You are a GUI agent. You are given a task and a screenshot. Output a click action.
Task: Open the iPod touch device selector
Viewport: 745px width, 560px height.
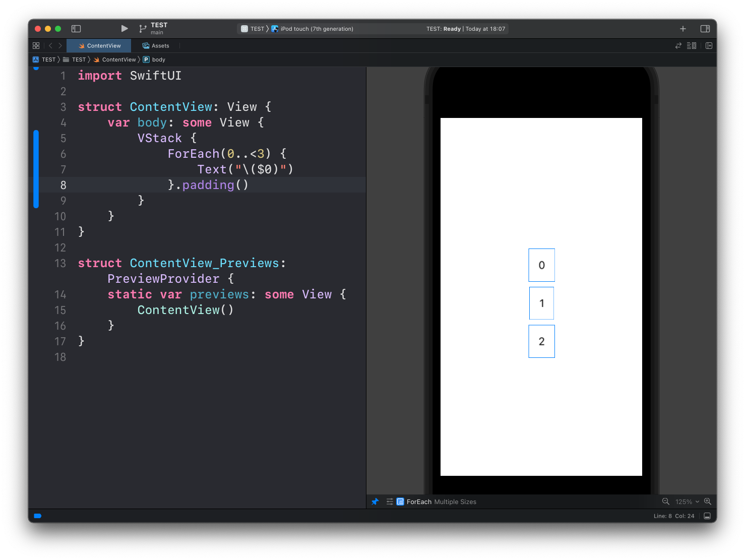[x=316, y=29]
